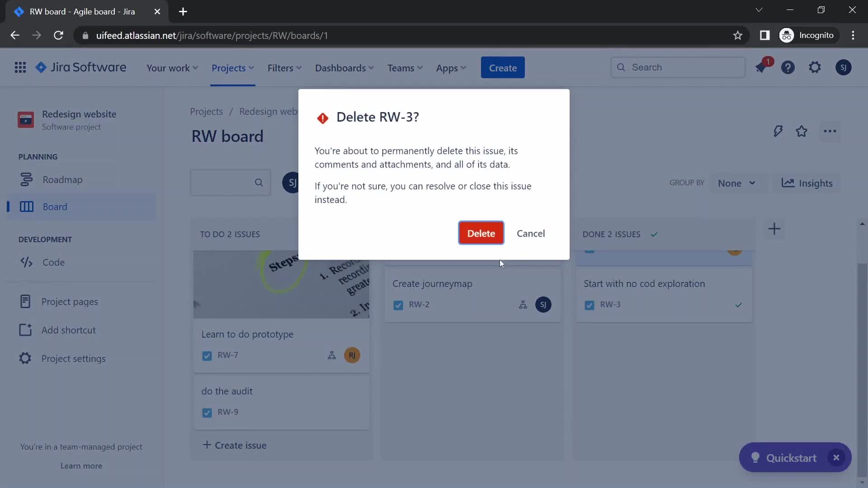Open the apps grid menu icon
This screenshot has width=868, height=488.
(x=20, y=67)
